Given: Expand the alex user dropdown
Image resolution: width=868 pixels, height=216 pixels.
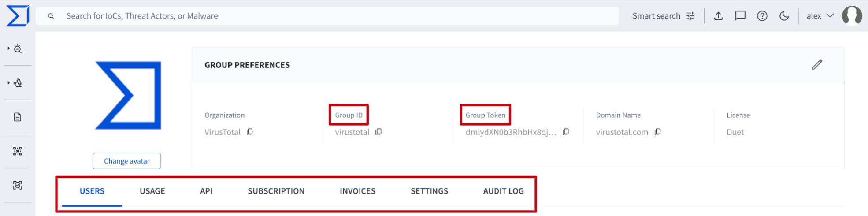Looking at the screenshot, I should 820,16.
